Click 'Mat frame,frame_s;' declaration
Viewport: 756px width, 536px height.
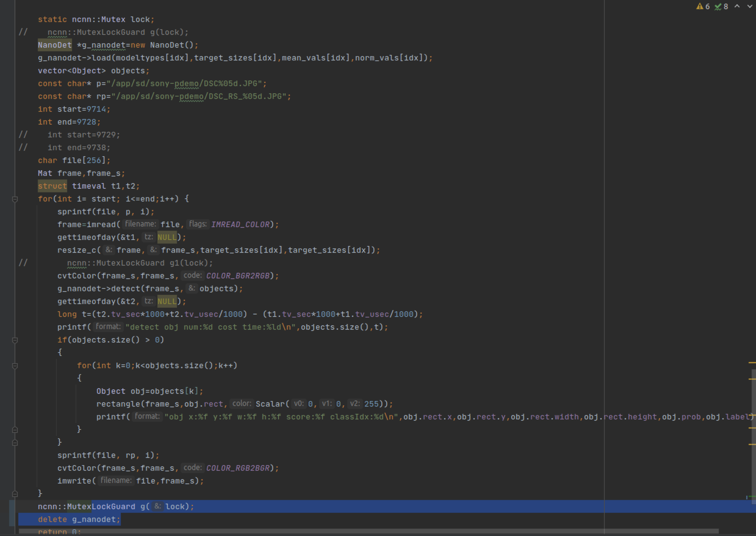tap(81, 173)
